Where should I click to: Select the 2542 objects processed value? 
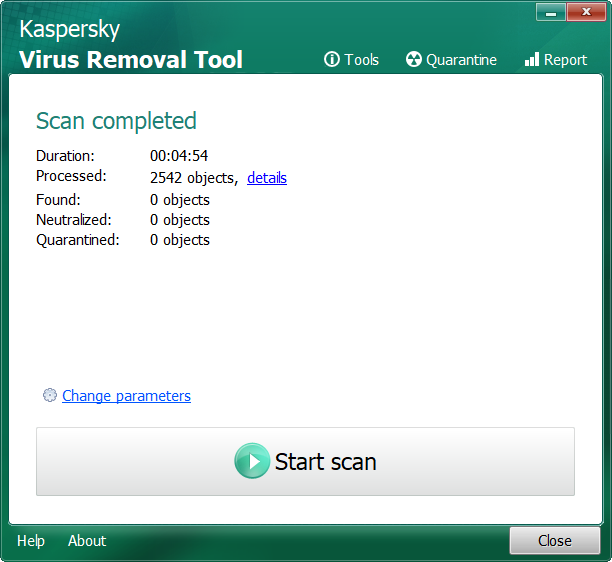pyautogui.click(x=194, y=178)
